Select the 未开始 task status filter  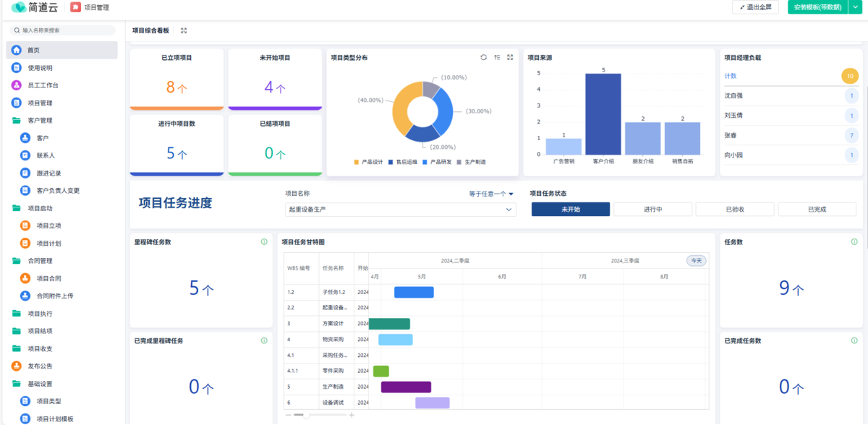pos(571,209)
